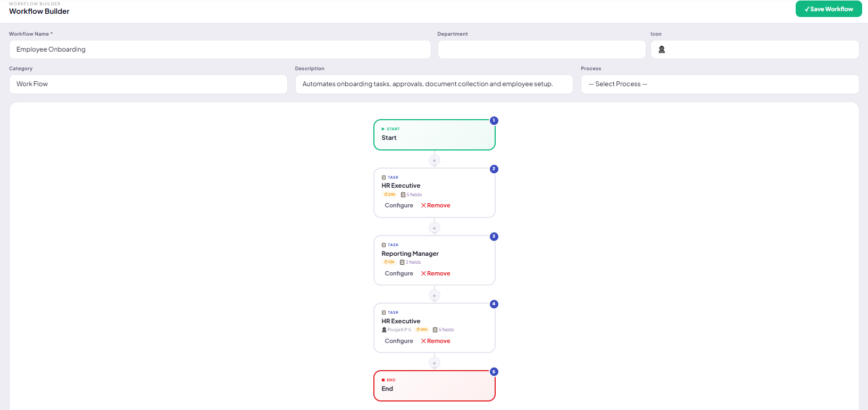Open the Department field dropdown
This screenshot has height=410, width=868.
click(541, 49)
